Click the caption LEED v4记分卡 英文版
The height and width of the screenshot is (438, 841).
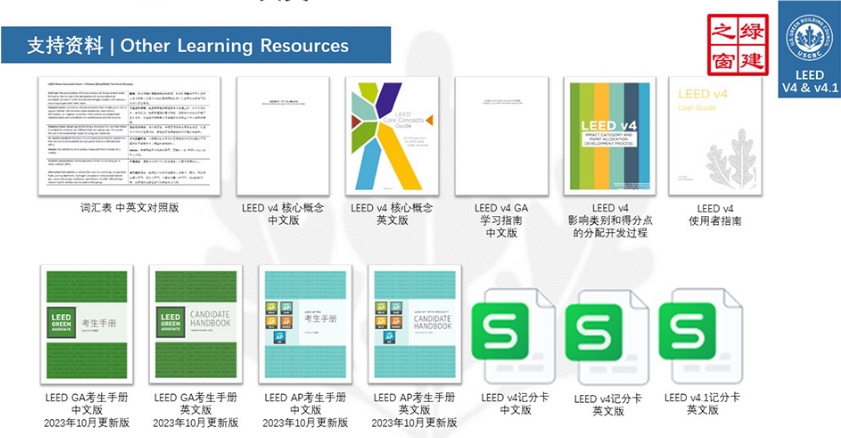point(608,405)
